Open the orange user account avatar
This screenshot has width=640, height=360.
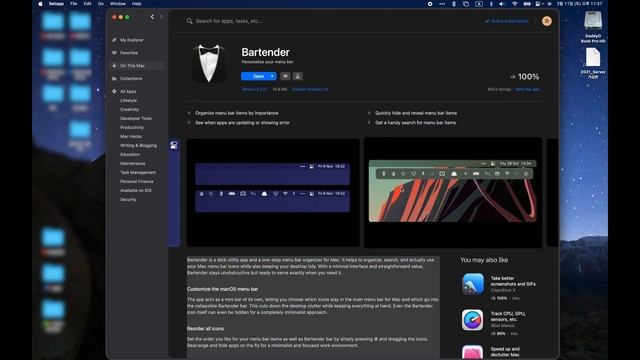tap(547, 21)
